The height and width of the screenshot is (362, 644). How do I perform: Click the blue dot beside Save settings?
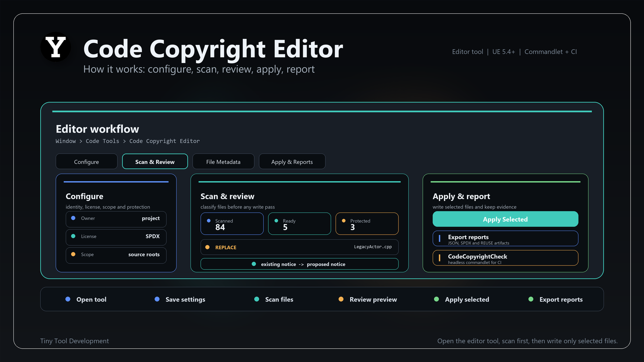(157, 299)
